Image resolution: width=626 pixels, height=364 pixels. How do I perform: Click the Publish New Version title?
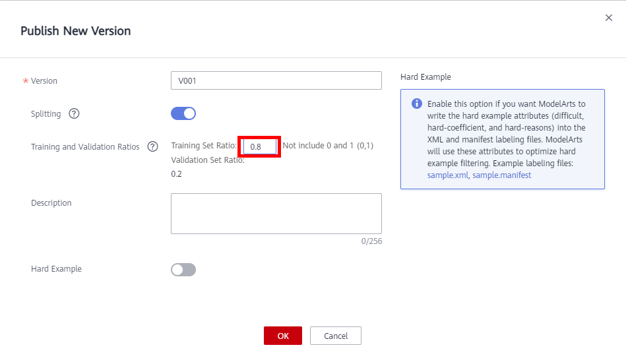(75, 31)
